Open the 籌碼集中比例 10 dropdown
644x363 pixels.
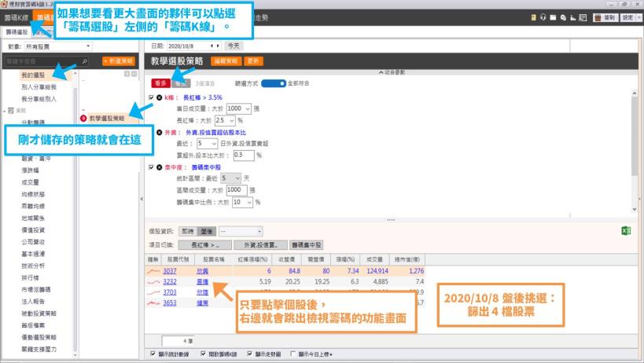(x=242, y=202)
